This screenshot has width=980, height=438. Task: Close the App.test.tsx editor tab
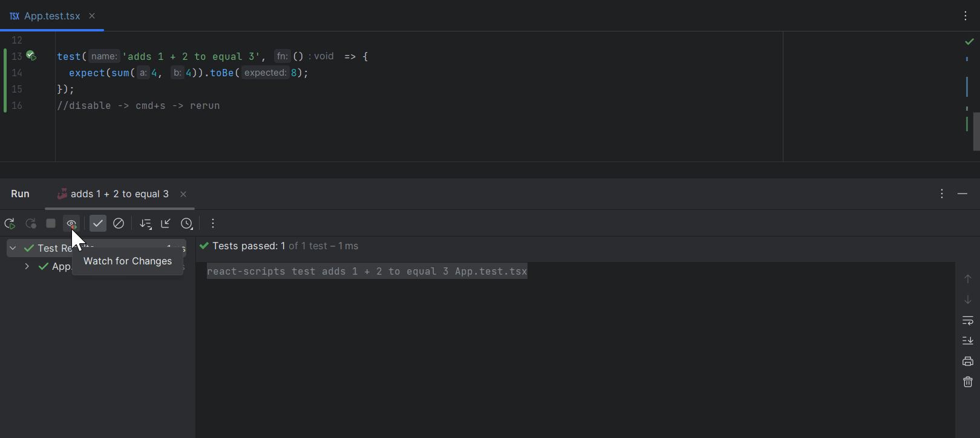point(92,16)
